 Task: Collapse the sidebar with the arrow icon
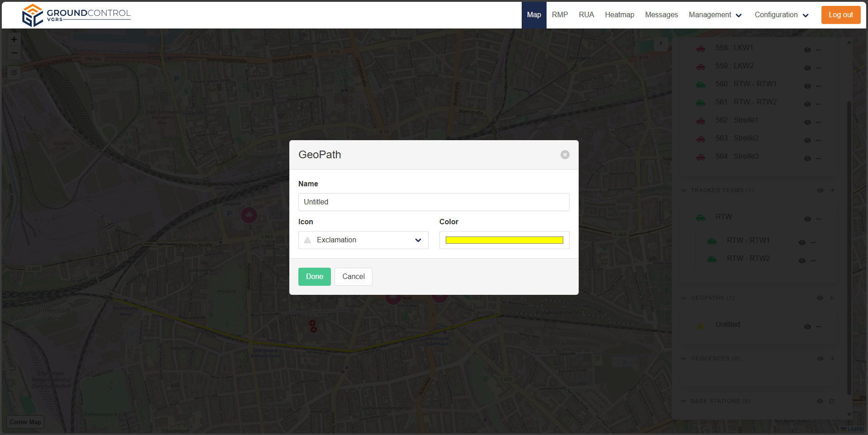tap(660, 43)
